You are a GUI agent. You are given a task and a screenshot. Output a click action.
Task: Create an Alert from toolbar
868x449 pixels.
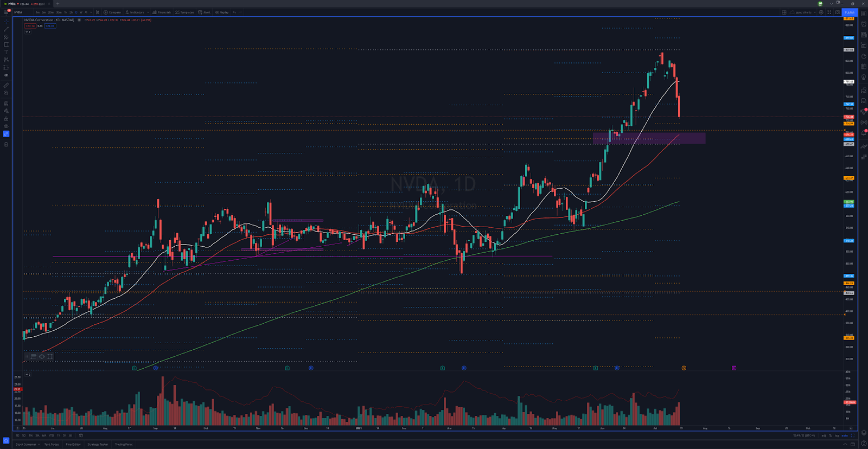[x=204, y=12]
